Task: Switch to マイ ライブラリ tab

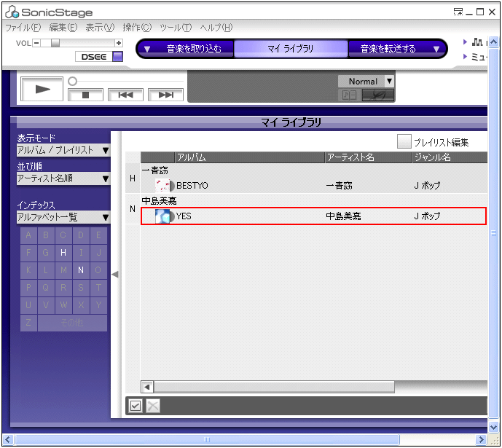Action: pyautogui.click(x=291, y=49)
